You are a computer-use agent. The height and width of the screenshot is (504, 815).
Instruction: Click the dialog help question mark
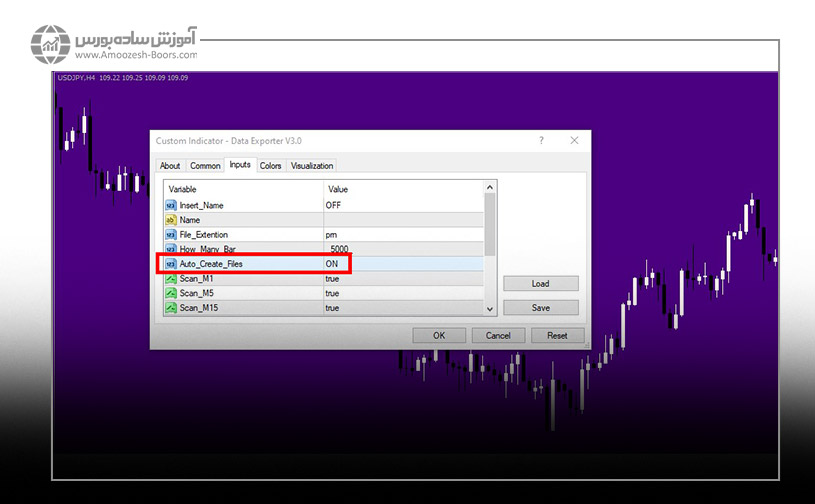pyautogui.click(x=541, y=141)
